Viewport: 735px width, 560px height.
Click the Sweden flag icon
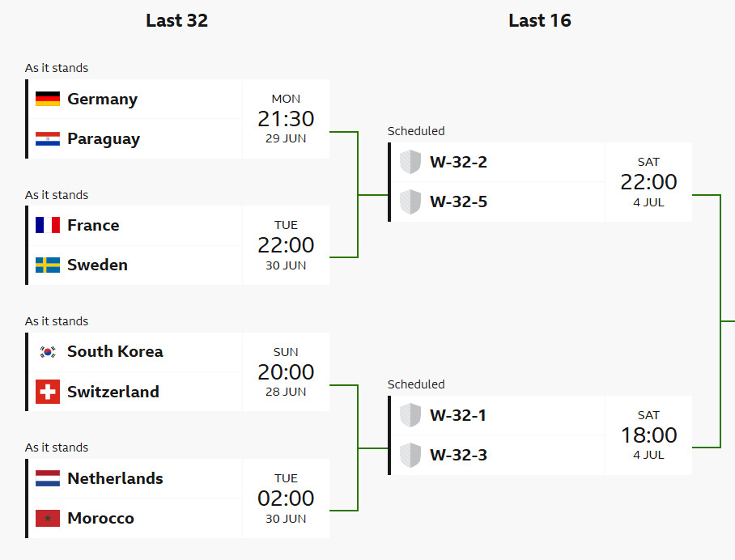[x=47, y=265]
